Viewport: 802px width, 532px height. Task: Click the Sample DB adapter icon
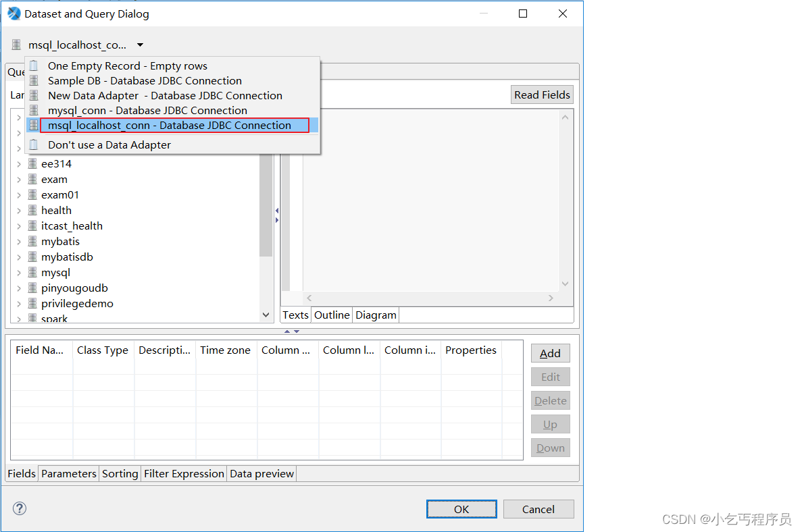pos(34,80)
